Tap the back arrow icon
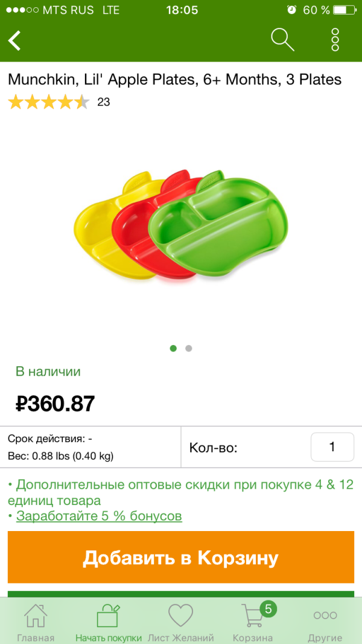Image resolution: width=362 pixels, height=644 pixels. click(x=14, y=40)
